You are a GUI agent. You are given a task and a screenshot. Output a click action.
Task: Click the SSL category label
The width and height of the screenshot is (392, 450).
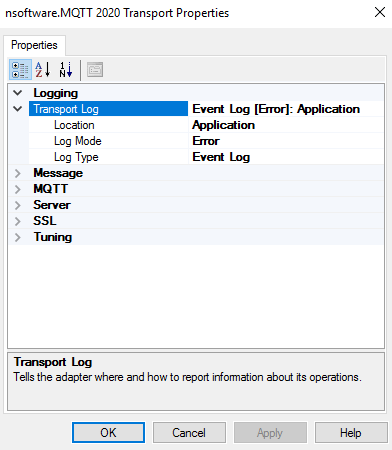tap(45, 221)
